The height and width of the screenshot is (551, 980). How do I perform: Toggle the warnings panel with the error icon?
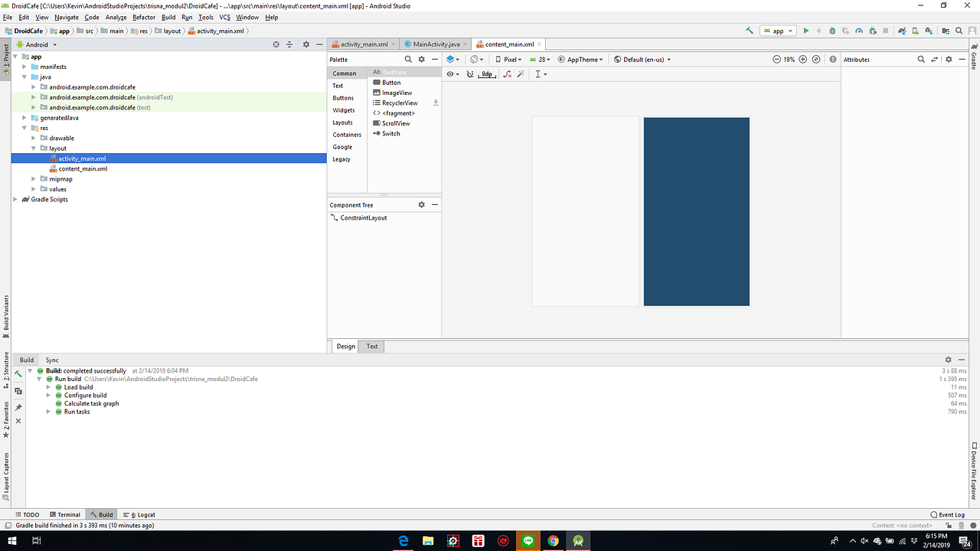click(x=832, y=59)
